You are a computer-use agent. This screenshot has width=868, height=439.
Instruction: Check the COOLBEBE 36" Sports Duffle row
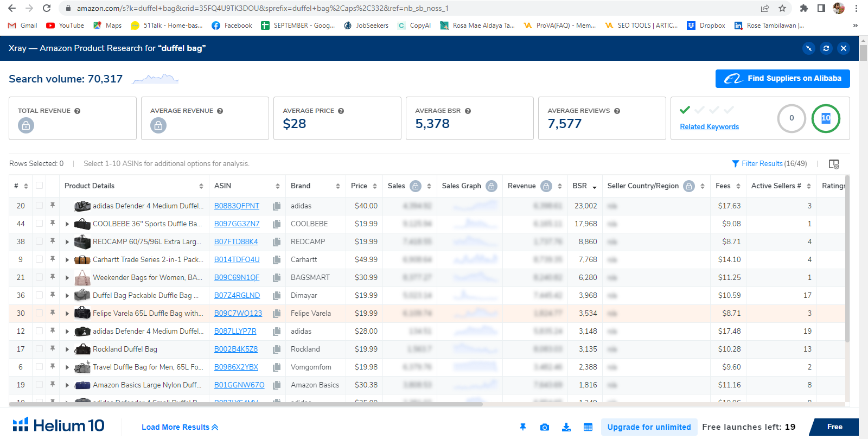point(39,224)
